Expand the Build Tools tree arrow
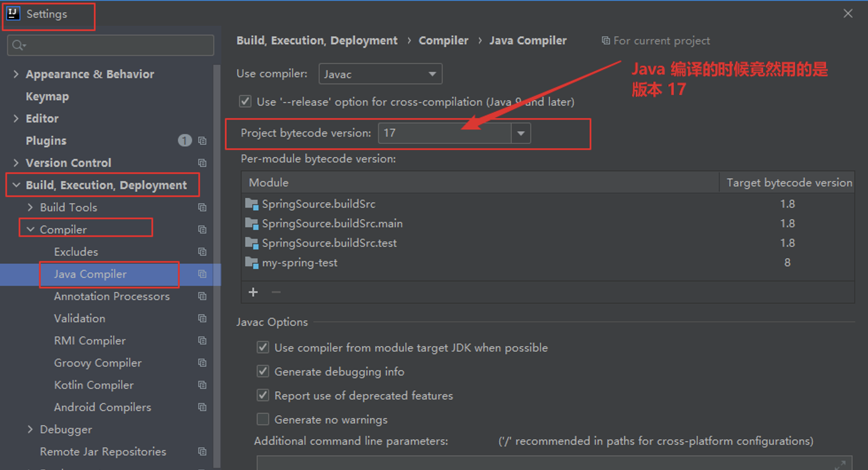The width and height of the screenshot is (868, 470). click(30, 207)
